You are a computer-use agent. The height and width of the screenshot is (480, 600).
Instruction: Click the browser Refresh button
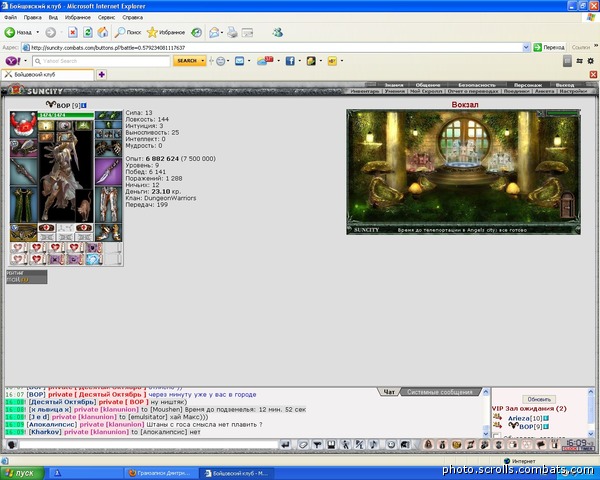pyautogui.click(x=88, y=32)
